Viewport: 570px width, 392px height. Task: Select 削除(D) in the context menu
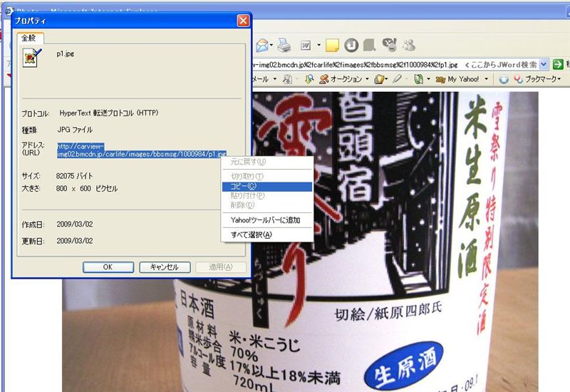click(266, 205)
